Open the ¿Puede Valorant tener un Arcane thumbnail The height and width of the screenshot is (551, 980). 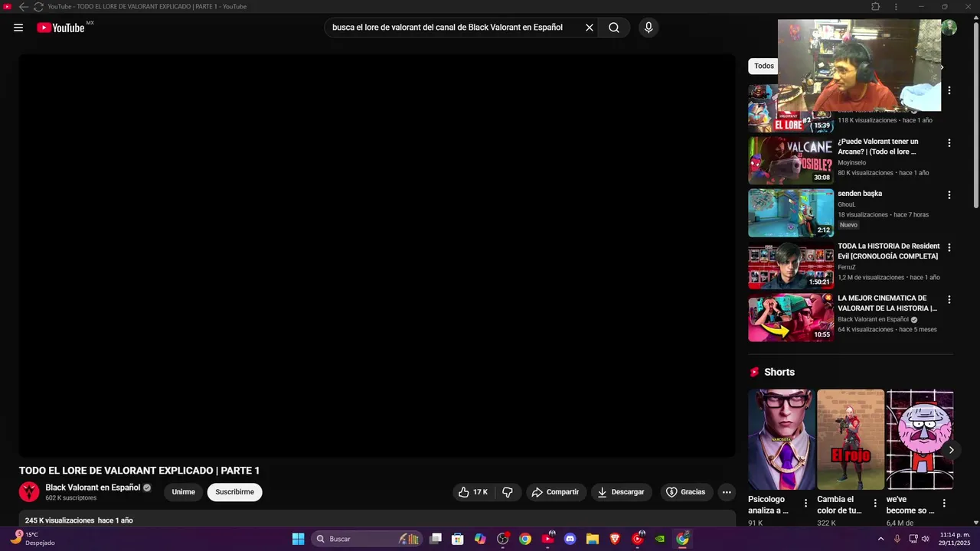pos(791,161)
